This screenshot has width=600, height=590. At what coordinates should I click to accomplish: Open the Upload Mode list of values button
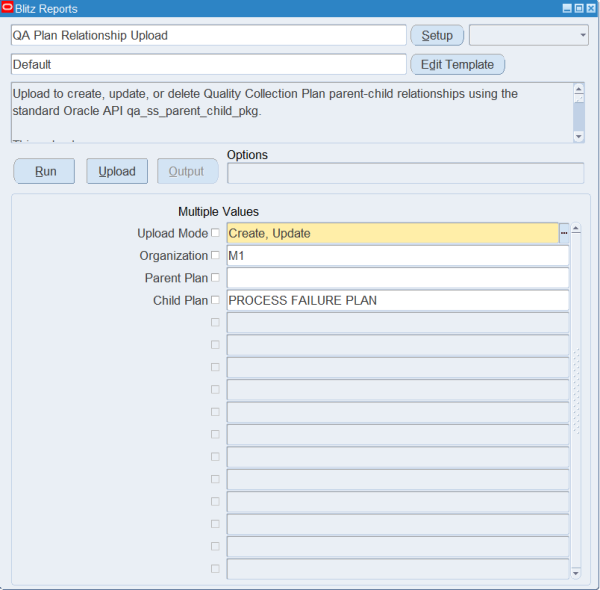click(x=564, y=233)
